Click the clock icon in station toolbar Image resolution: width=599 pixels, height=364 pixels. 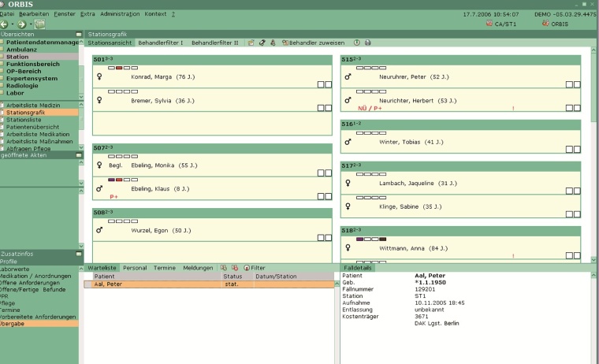click(x=356, y=42)
